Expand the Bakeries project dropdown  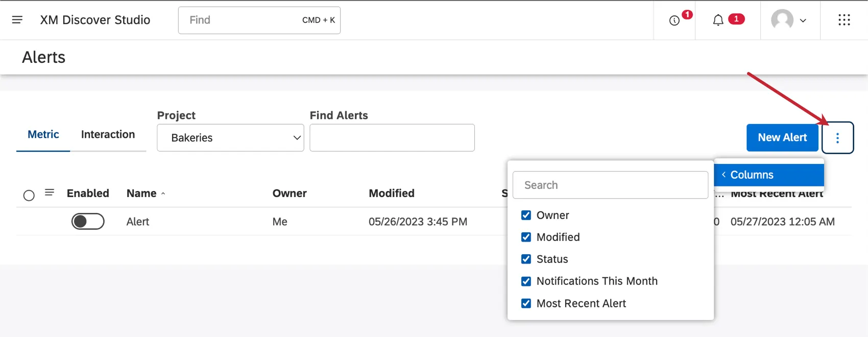click(230, 138)
